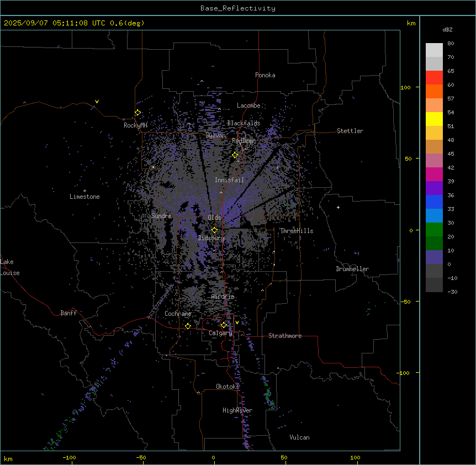Click the yellow v marker northwest of RockyMH
The image size is (476, 465).
(97, 102)
